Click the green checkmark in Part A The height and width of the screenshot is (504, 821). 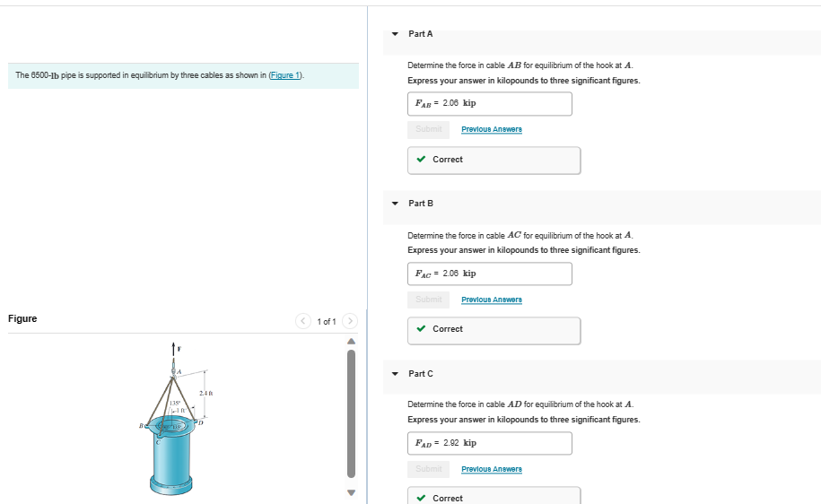[x=421, y=159]
